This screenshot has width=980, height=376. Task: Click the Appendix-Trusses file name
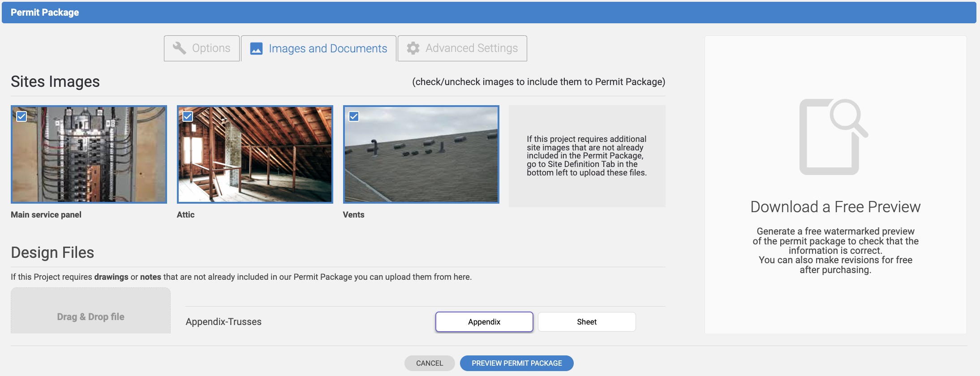tap(224, 322)
